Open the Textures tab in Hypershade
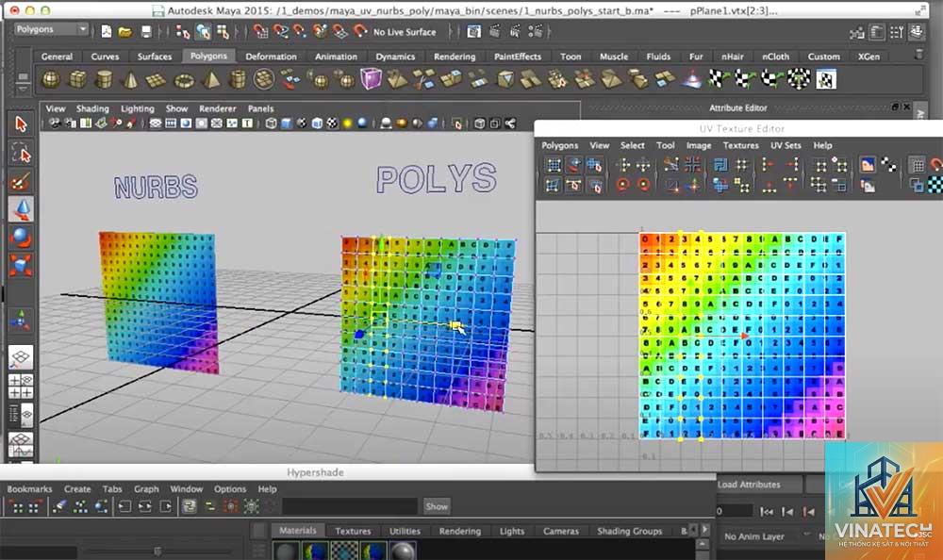Viewport: 943px width, 560px height. (353, 531)
